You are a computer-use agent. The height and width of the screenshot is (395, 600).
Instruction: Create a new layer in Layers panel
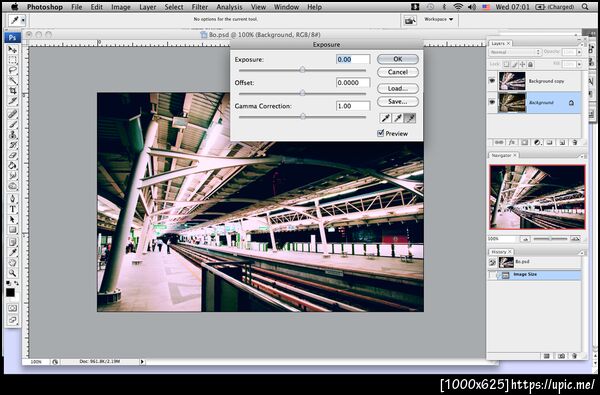coord(562,142)
